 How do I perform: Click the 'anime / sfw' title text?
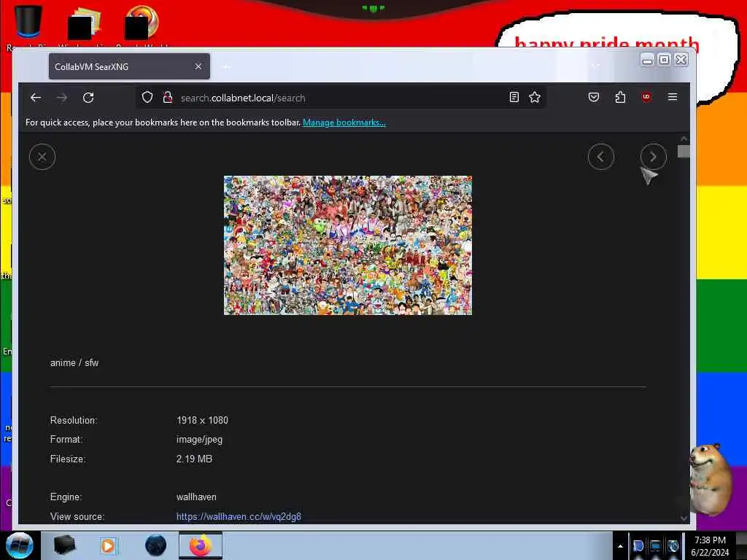(74, 363)
